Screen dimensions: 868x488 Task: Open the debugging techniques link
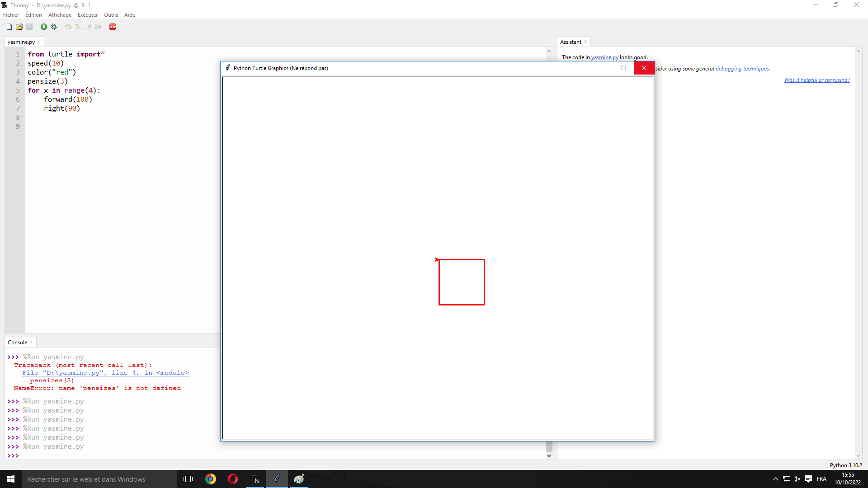(742, 69)
